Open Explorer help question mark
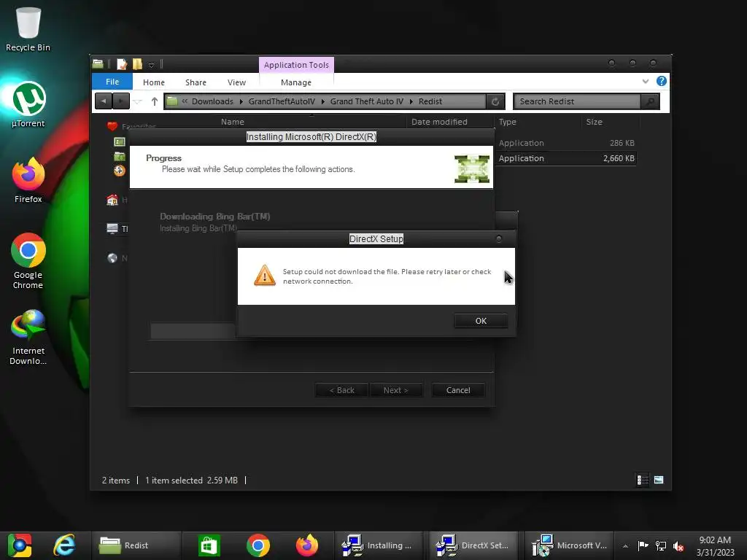The width and height of the screenshot is (747, 560). (661, 81)
